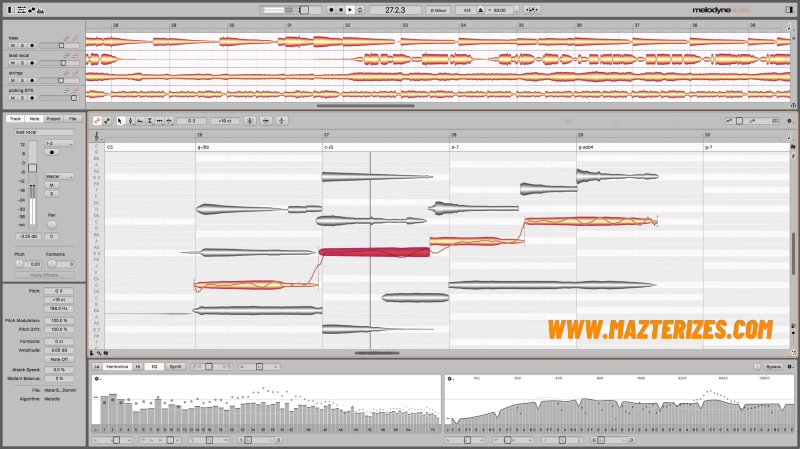The width and height of the screenshot is (800, 449).
Task: Select the red G3 note blob
Action: (374, 252)
